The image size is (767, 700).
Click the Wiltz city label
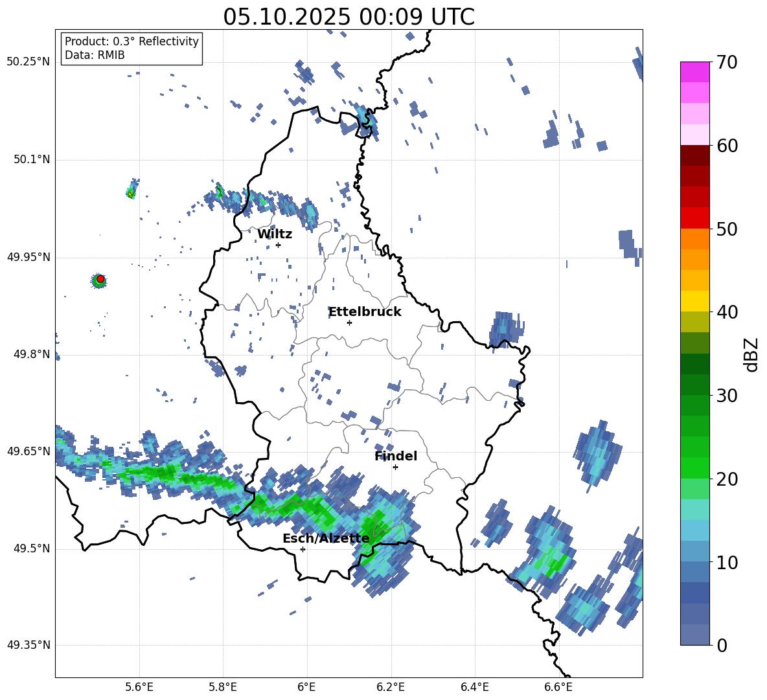[x=275, y=234]
